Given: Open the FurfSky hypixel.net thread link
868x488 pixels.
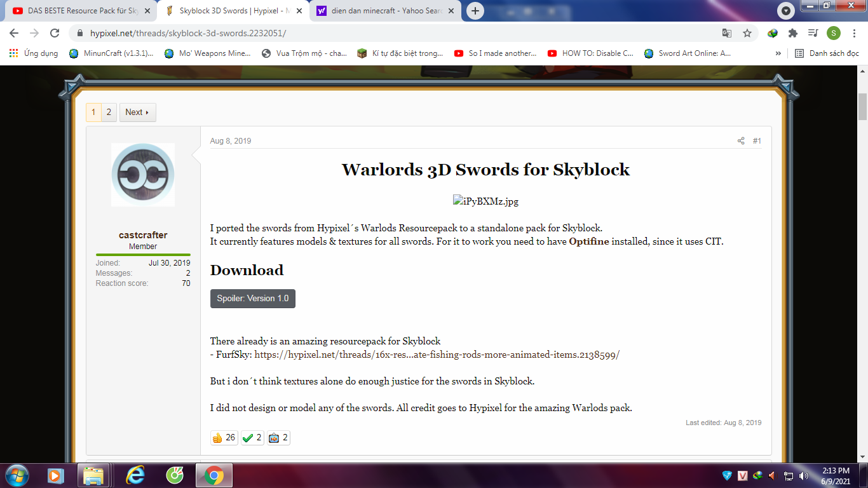Looking at the screenshot, I should click(437, 355).
